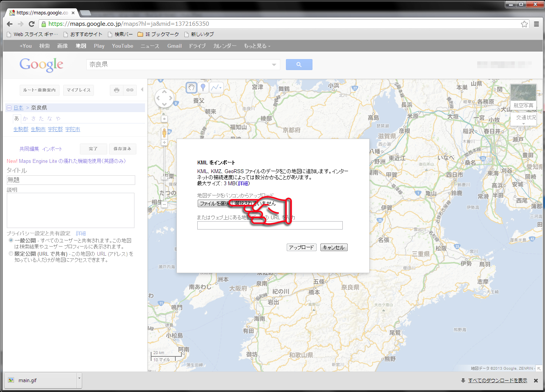
Task: Click the タイトル text field
Action: click(x=71, y=180)
